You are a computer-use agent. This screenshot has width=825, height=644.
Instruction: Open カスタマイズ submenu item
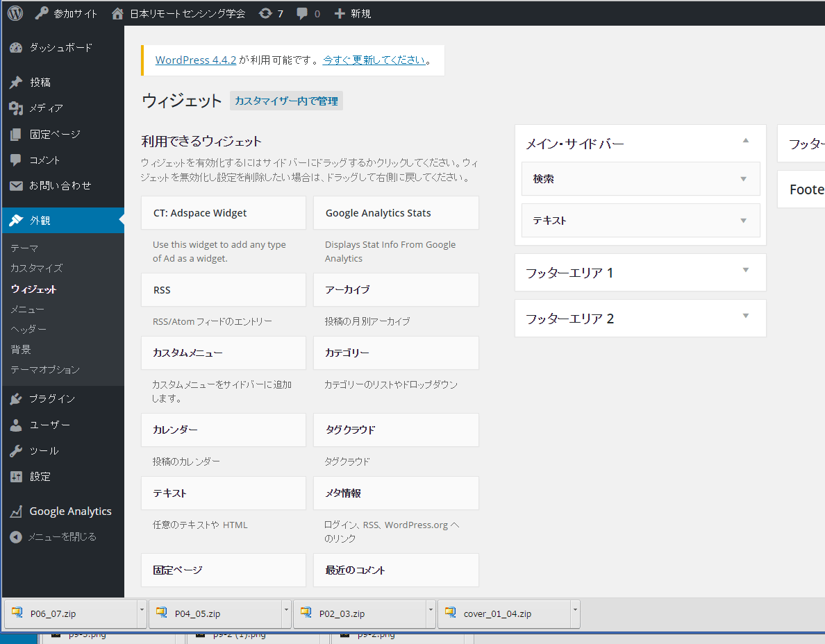coord(37,268)
